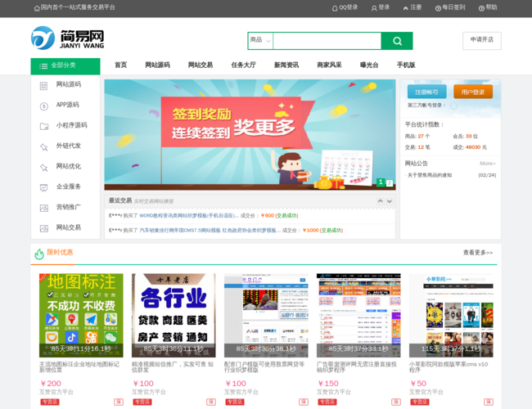Click the 保 badge under ¥50 item
Screen dimensions: 532x409
(x=489, y=402)
